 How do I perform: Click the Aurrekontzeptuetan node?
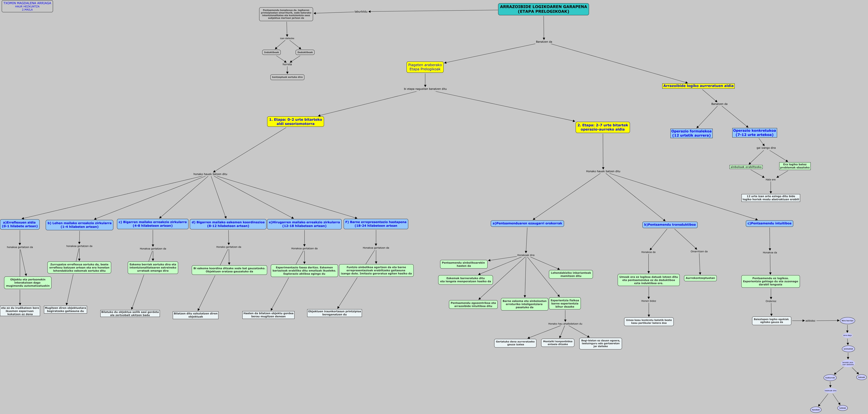(x=700, y=278)
